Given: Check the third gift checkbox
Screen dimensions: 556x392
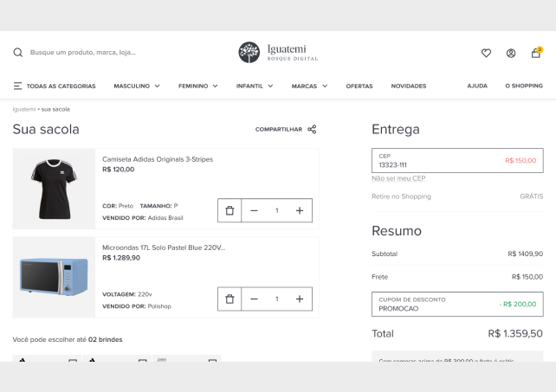Looking at the screenshot, I should pos(213,359).
